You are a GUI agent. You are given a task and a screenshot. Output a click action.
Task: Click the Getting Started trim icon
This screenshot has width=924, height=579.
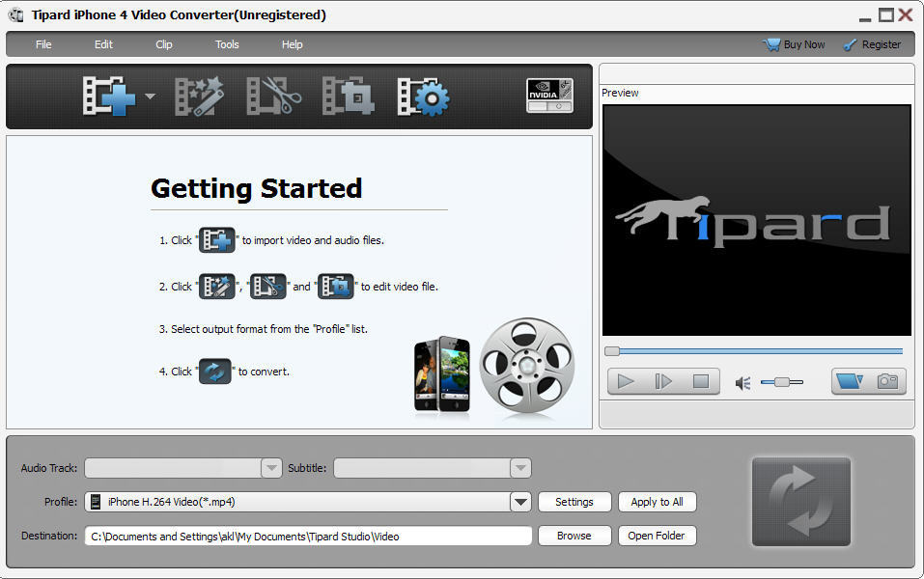[268, 287]
